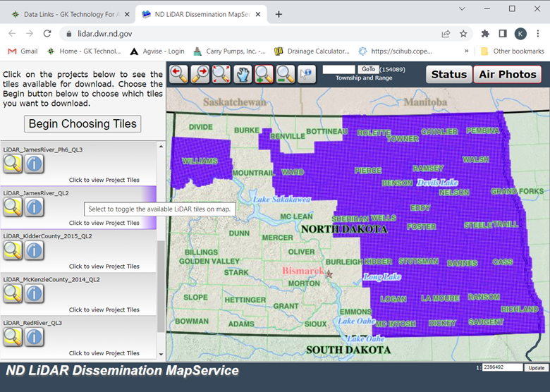Bookmark this page with star icon
Viewport: 550px width, 392px height.
click(463, 34)
